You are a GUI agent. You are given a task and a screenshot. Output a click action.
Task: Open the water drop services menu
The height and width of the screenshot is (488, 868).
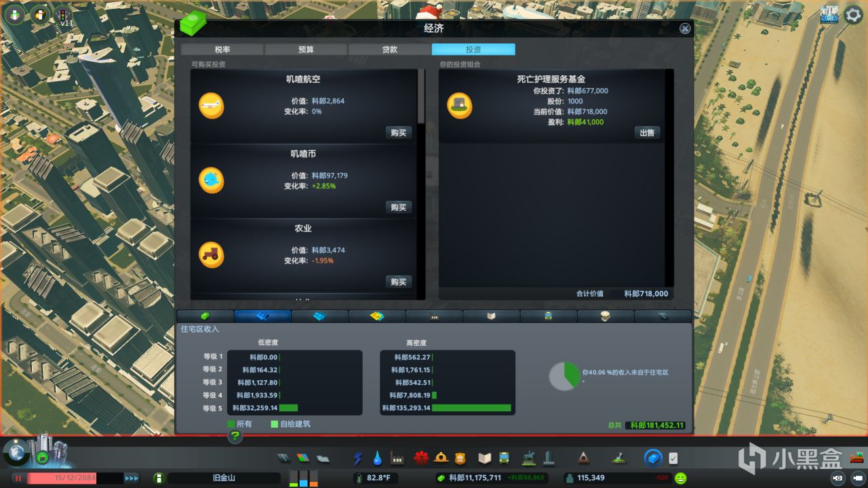(377, 459)
